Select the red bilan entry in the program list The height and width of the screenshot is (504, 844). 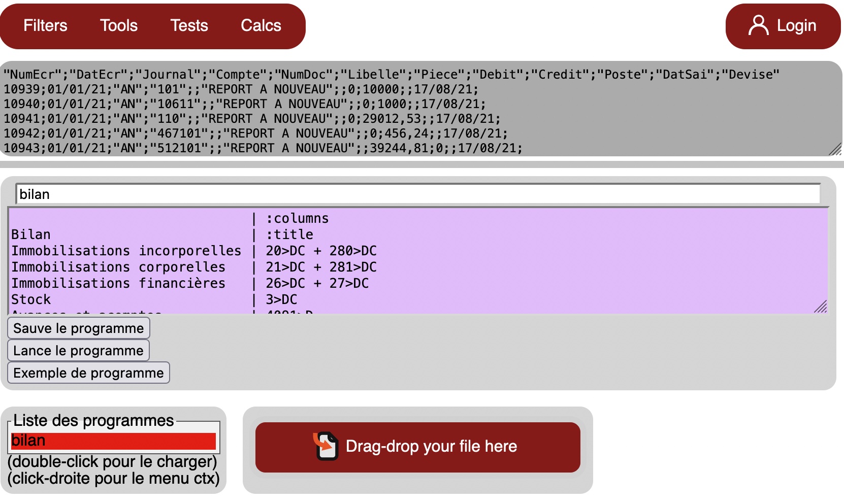point(113,441)
